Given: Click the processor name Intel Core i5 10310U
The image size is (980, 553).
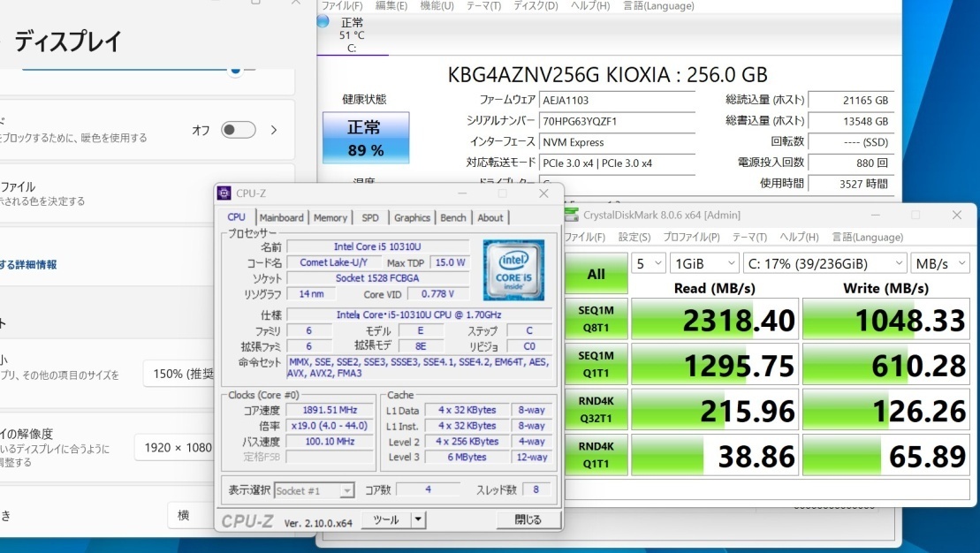Looking at the screenshot, I should [376, 246].
